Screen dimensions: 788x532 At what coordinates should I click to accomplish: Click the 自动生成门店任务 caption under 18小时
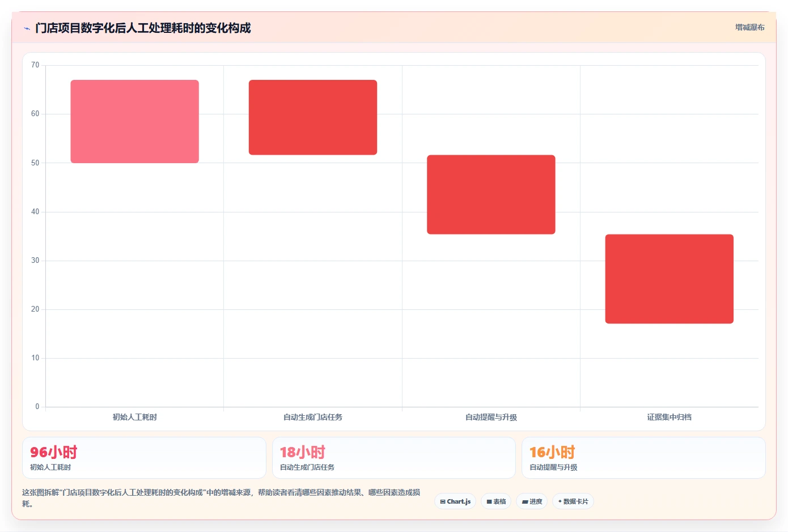[x=307, y=467]
